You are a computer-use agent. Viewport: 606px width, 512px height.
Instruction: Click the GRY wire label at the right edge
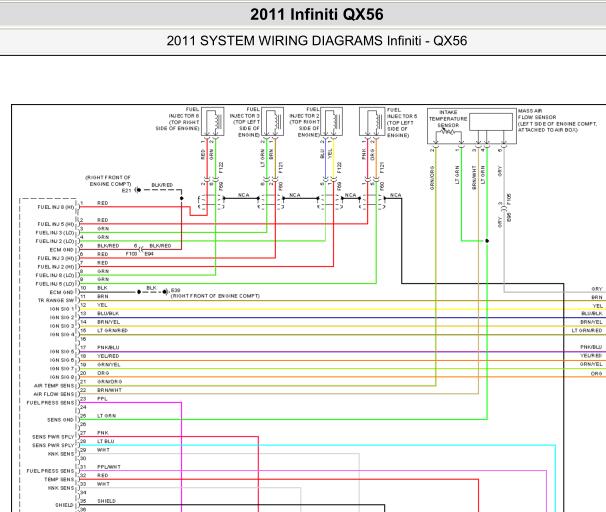[597, 289]
